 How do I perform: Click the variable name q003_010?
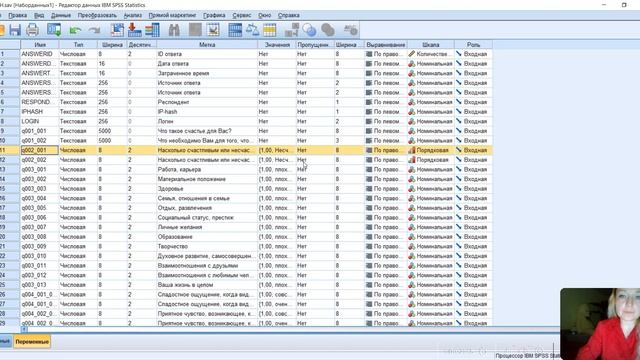pyautogui.click(x=34, y=256)
